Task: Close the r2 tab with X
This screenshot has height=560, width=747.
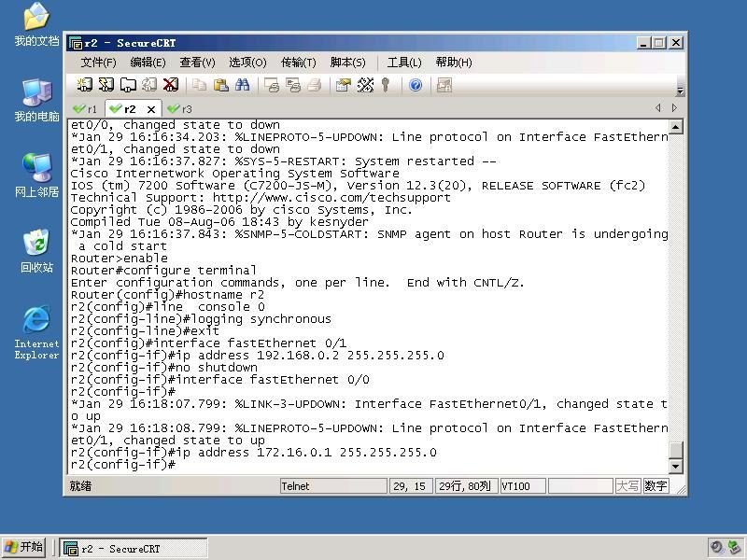Action: point(151,109)
